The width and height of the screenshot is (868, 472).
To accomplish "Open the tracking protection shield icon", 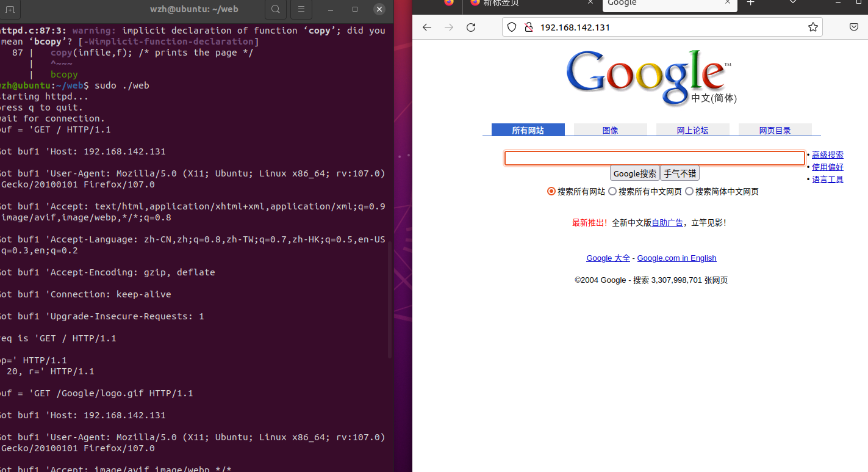I will pos(512,27).
